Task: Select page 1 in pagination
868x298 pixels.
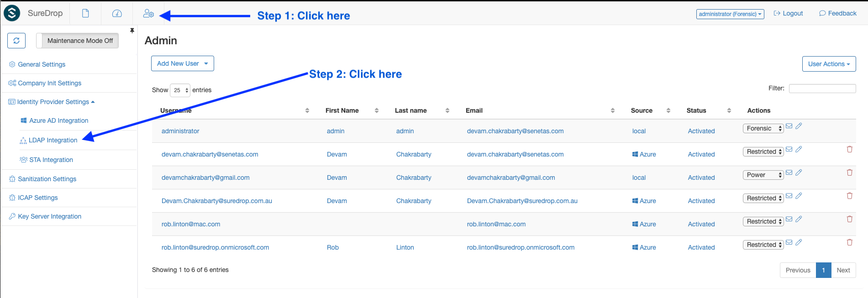Action: point(824,270)
